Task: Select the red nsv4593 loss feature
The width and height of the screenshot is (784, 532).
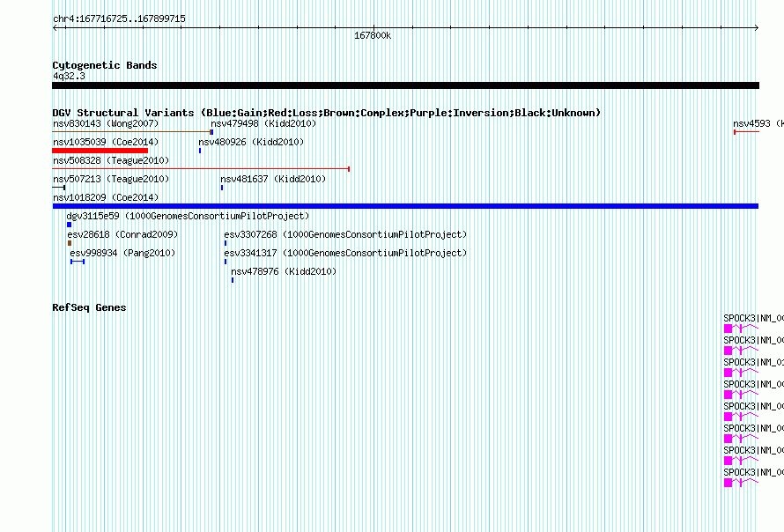Action: (x=746, y=132)
